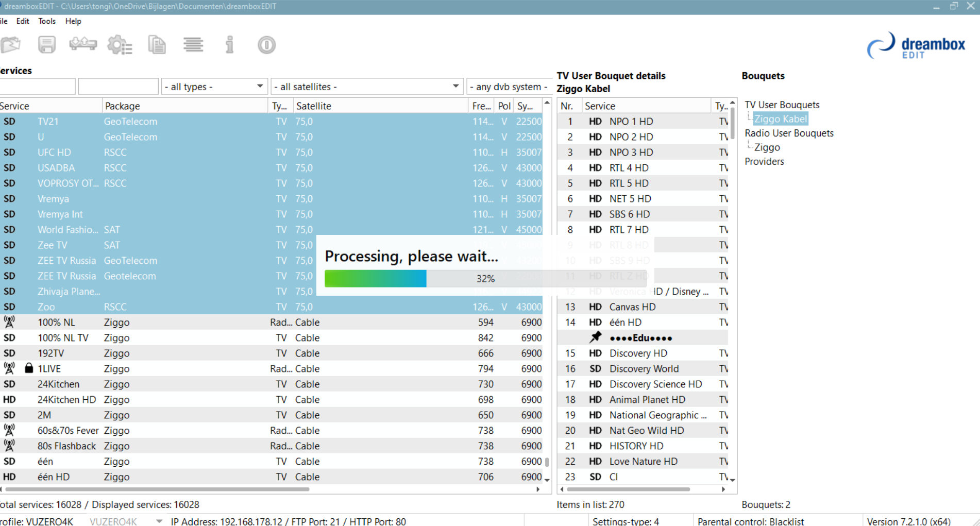Open the options gear icon
This screenshot has height=526, width=980.
(x=120, y=45)
